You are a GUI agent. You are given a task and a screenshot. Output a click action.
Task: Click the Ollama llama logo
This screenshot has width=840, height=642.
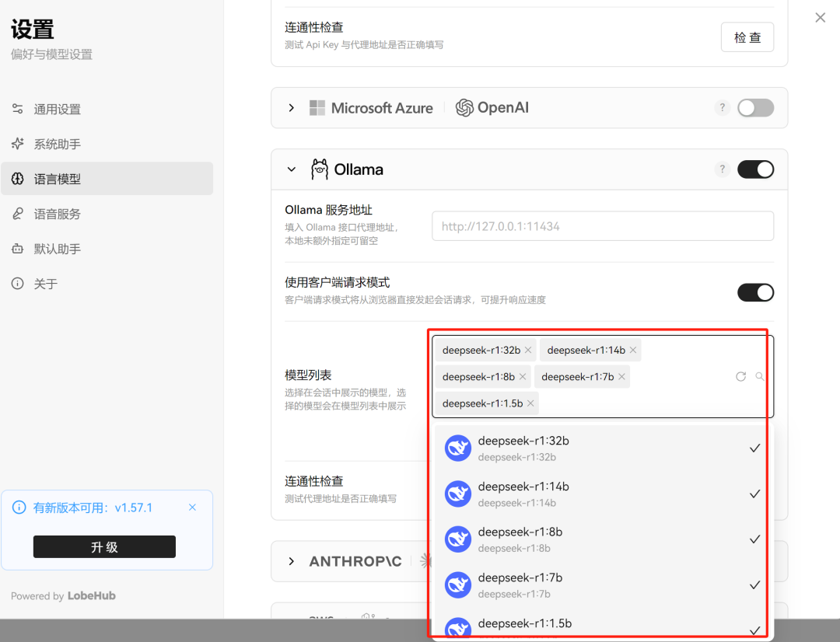(x=320, y=169)
